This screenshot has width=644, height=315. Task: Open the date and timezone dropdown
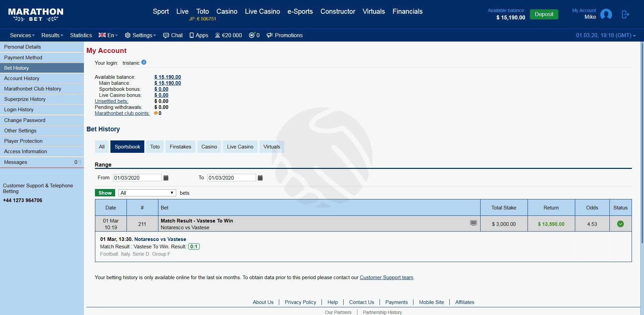coord(606,35)
